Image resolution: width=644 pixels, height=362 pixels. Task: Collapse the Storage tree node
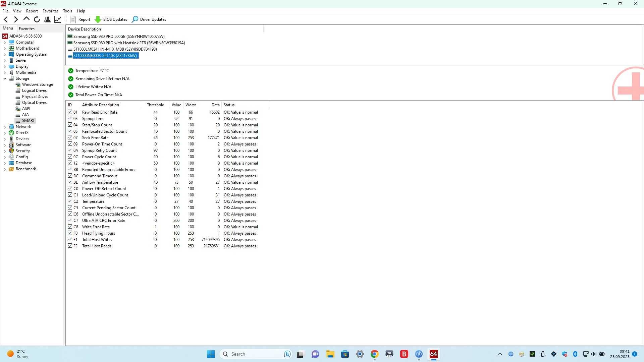pyautogui.click(x=5, y=78)
